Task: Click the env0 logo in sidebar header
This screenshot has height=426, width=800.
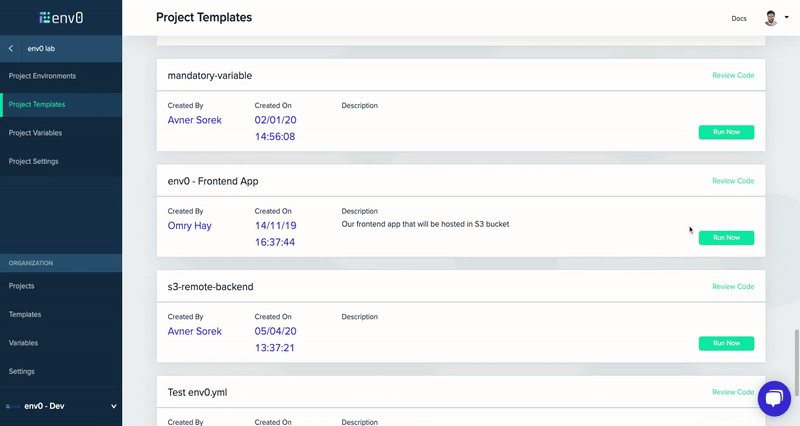Action: (60, 17)
